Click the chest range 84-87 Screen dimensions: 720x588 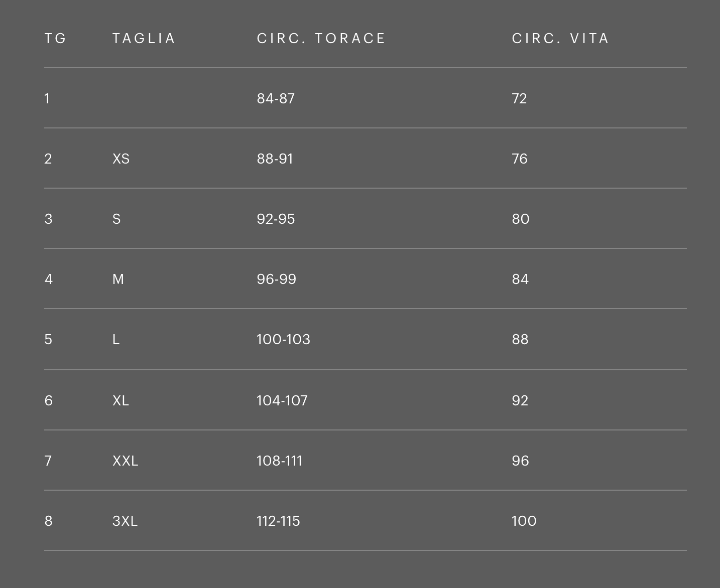click(x=276, y=99)
